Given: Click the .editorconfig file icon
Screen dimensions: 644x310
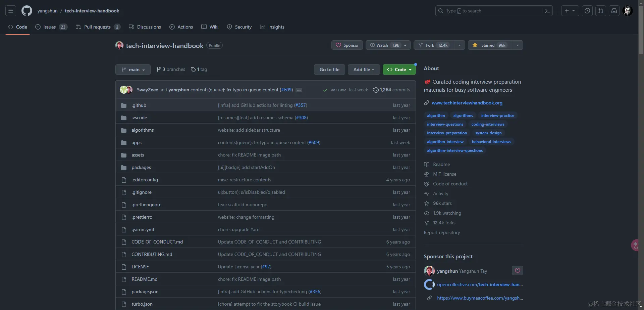Looking at the screenshot, I should 124,180.
